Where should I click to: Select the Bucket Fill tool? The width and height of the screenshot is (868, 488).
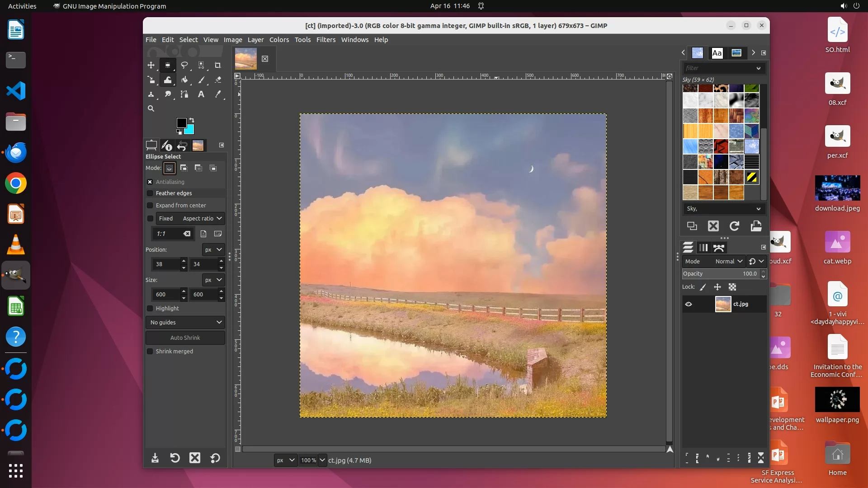[184, 80]
